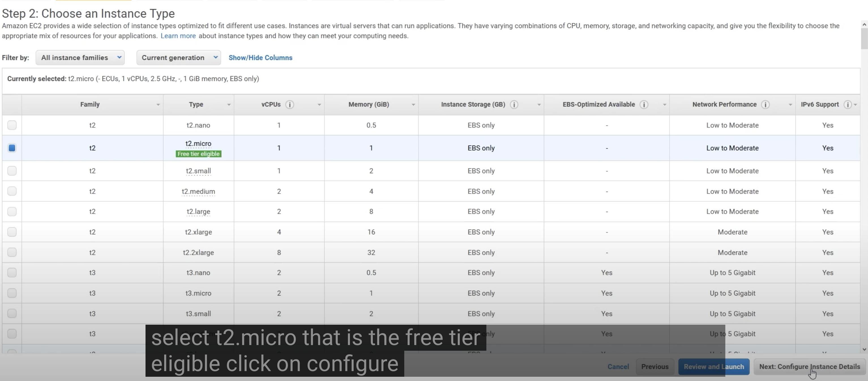The width and height of the screenshot is (868, 381).
Task: Open info icon beside Network Performance header
Action: 765,104
